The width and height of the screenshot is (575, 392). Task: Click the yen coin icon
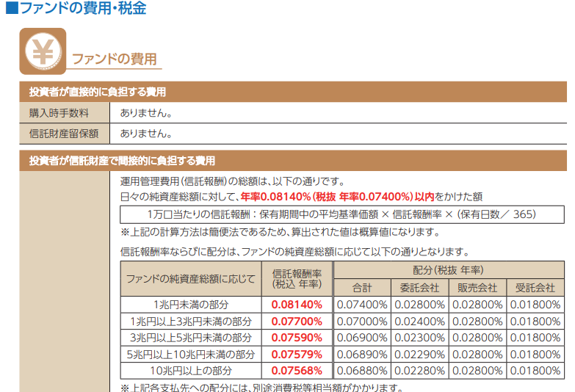point(43,51)
